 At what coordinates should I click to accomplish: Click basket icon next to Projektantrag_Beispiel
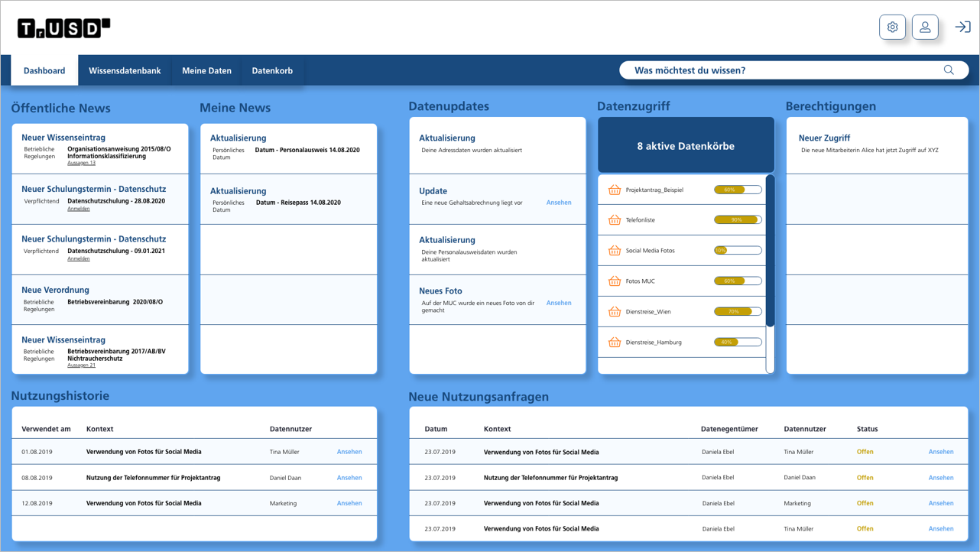point(615,190)
